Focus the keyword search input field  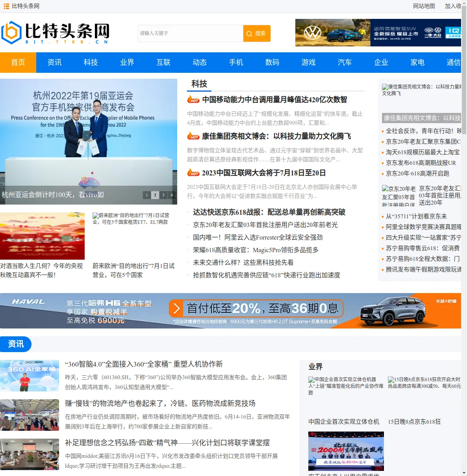pyautogui.click(x=191, y=33)
